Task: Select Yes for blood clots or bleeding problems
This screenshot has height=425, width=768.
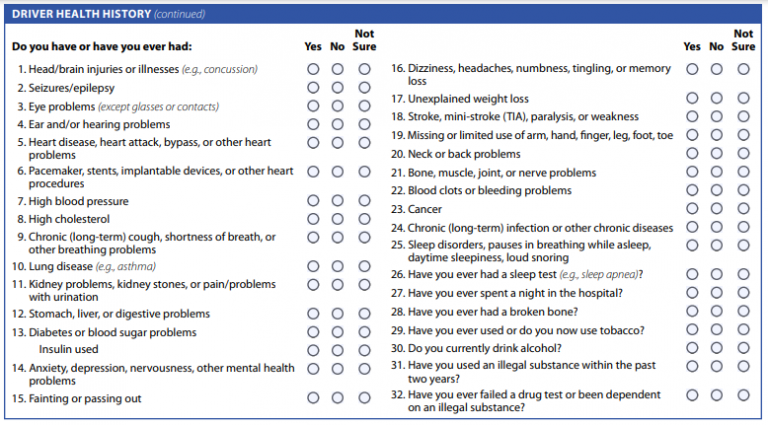Action: tap(692, 190)
